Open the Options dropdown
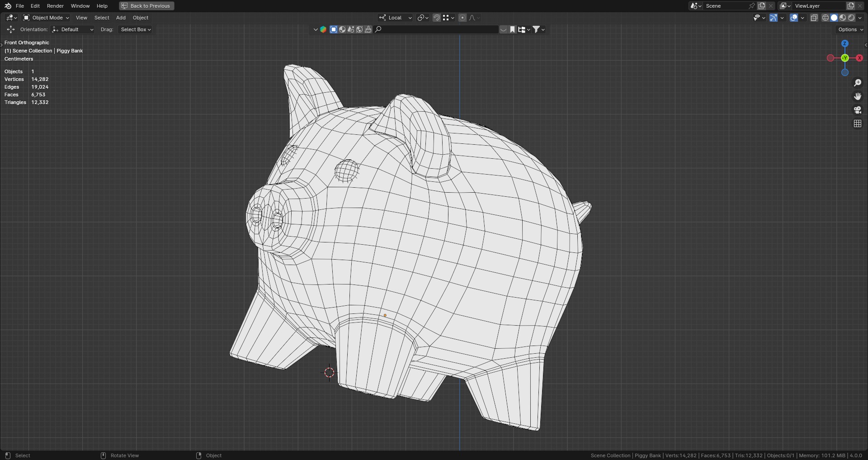868x460 pixels. pos(850,29)
